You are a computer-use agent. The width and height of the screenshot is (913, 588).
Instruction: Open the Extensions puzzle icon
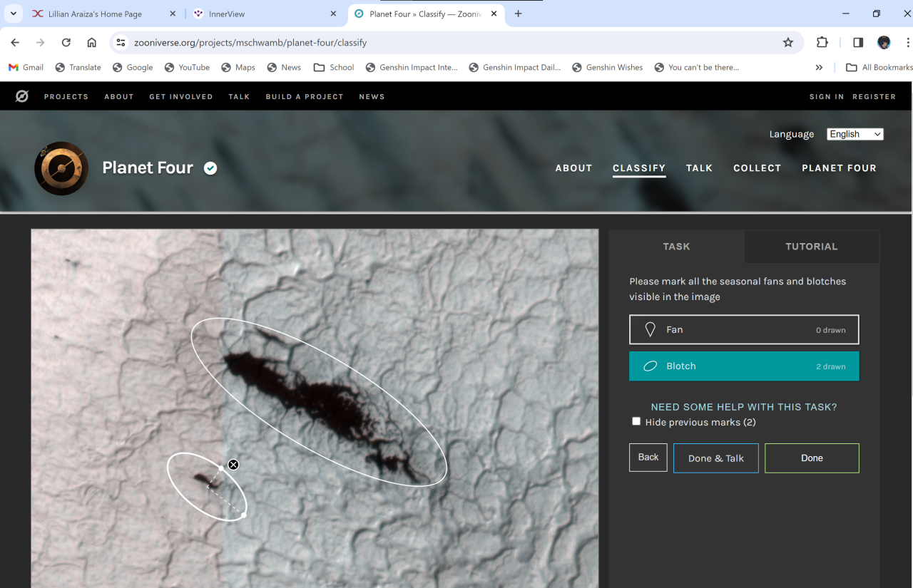coord(822,43)
